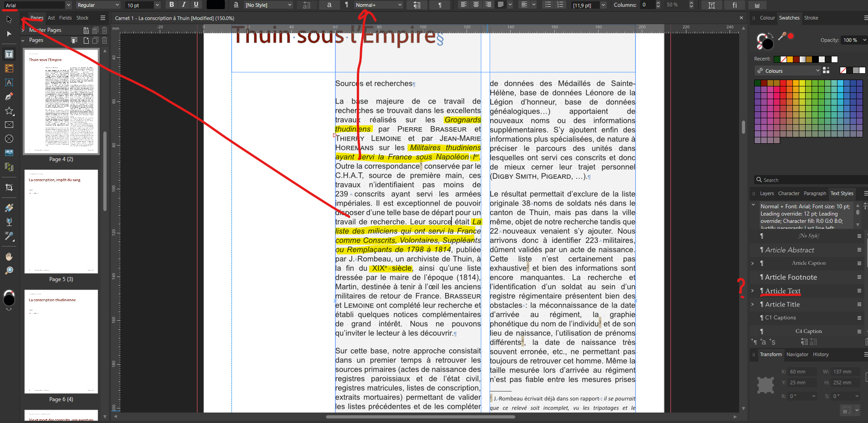Select the Table tool
Image resolution: width=868 pixels, height=423 pixels.
[9, 68]
